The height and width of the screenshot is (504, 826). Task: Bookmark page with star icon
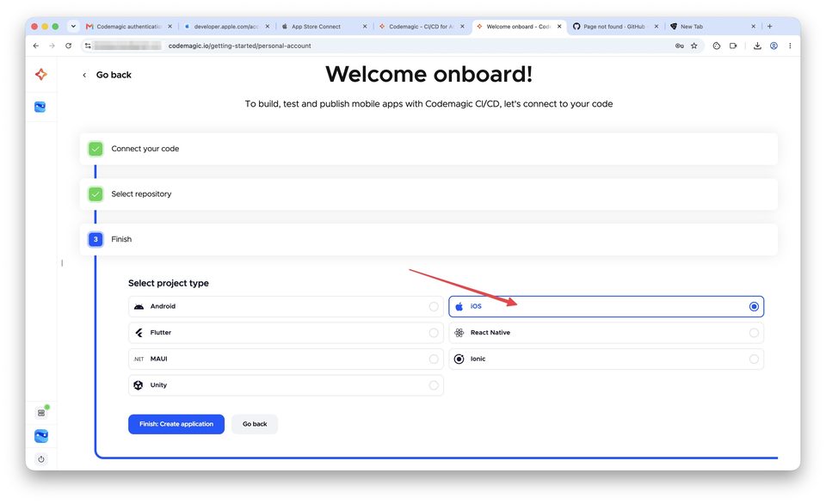[694, 46]
